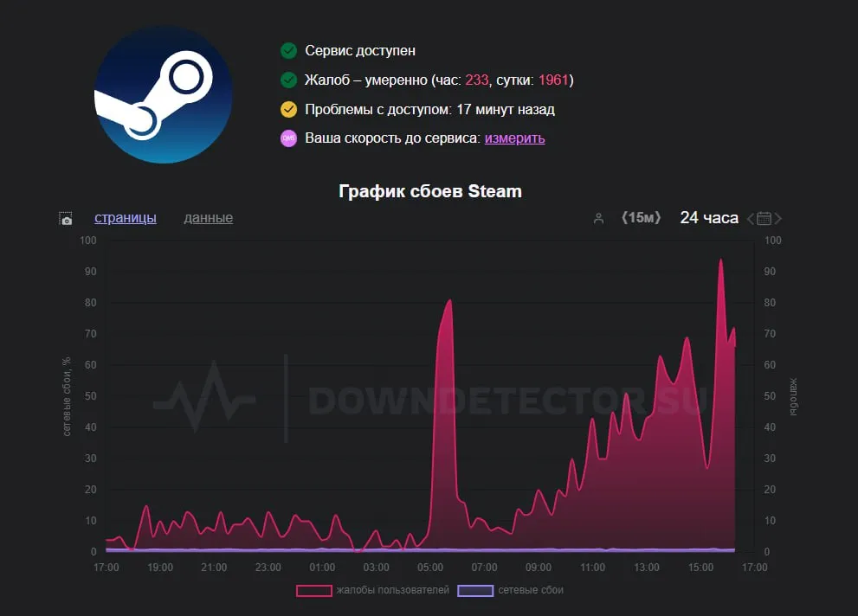Click the yellow check next to Проблемы с доступом
Screen dimensions: 858x616
pos(288,109)
